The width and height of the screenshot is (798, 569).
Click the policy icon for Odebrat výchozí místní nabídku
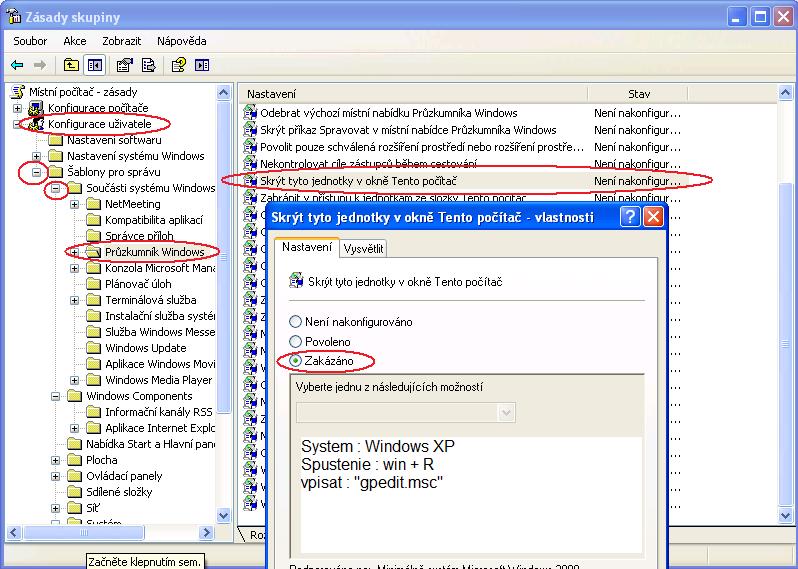(x=250, y=113)
